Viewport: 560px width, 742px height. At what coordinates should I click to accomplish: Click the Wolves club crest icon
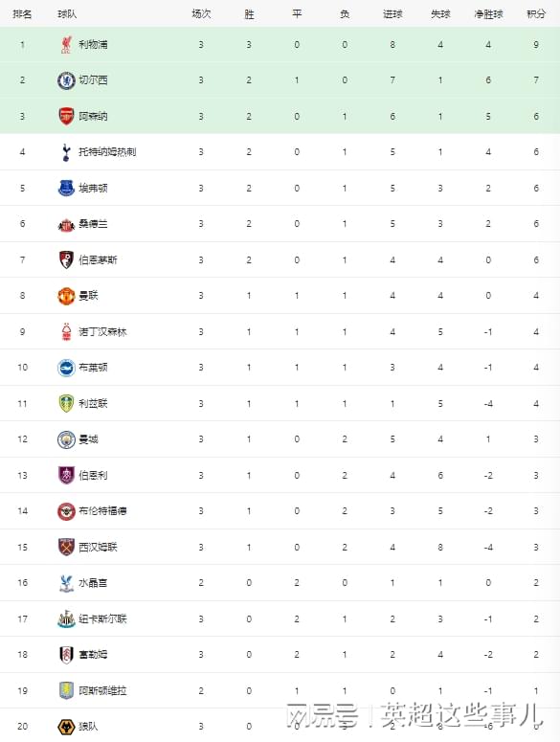pos(66,727)
